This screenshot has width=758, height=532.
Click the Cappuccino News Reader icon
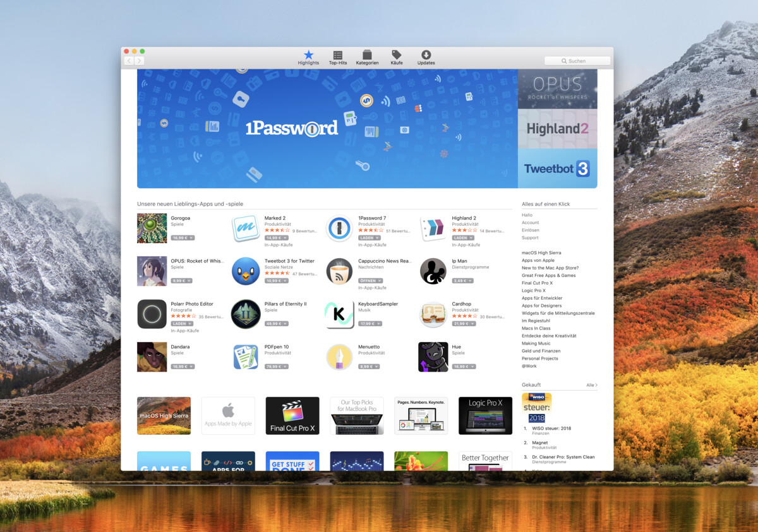coord(339,271)
